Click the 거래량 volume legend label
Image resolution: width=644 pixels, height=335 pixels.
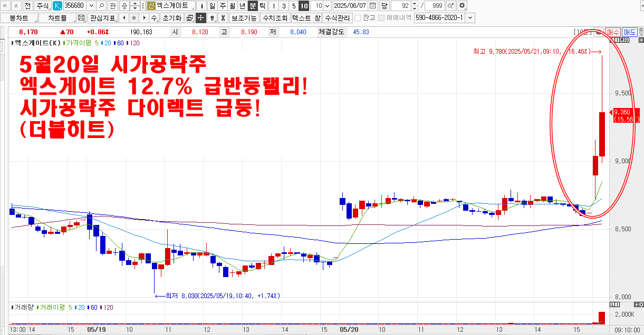pos(24,308)
